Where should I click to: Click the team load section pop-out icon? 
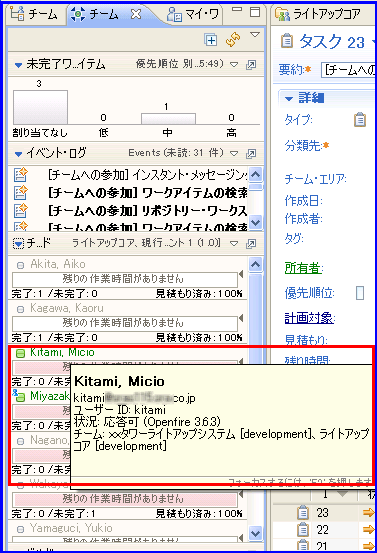pos(251,243)
